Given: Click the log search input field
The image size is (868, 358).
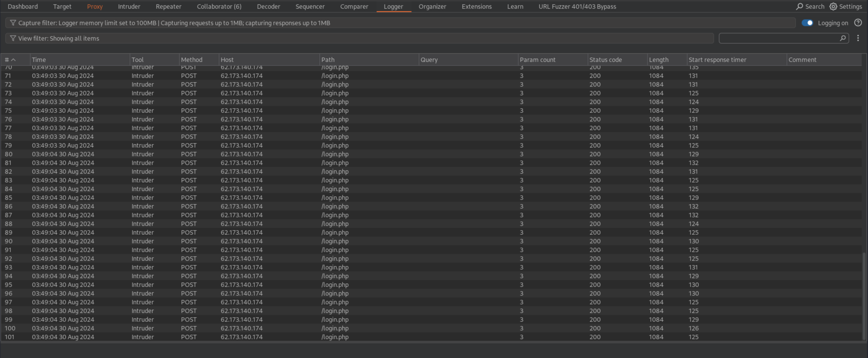Looking at the screenshot, I should pos(778,38).
